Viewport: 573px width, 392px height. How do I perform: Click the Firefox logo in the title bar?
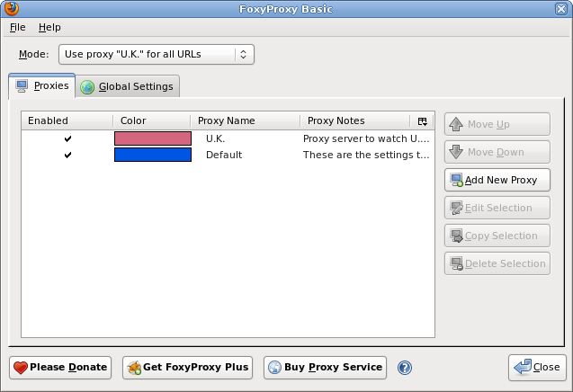pyautogui.click(x=12, y=8)
